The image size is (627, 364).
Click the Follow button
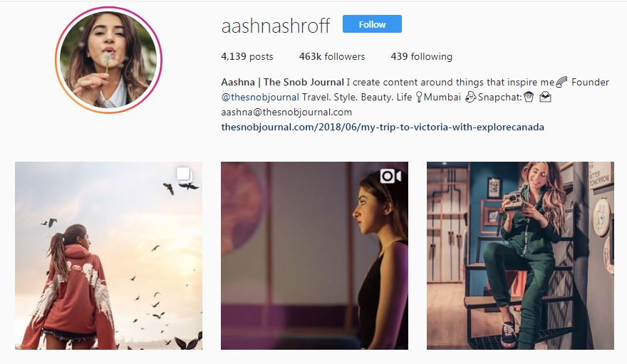[x=372, y=24]
